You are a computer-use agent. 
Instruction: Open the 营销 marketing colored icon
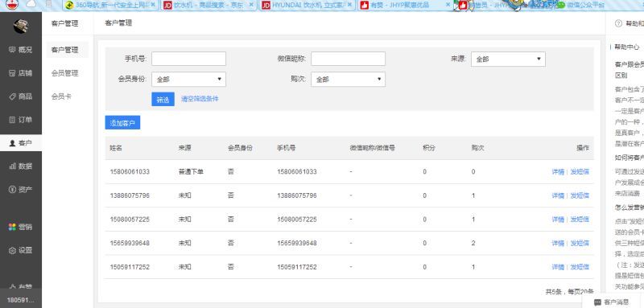coord(12,227)
